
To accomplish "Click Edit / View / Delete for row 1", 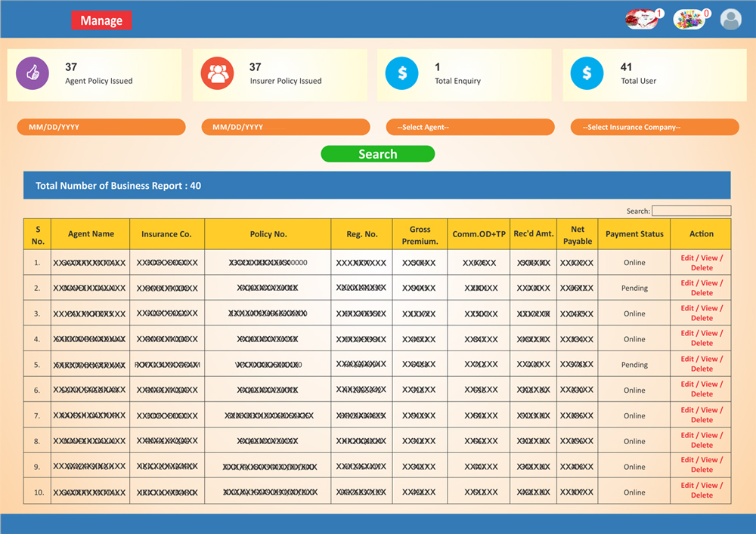I will click(x=701, y=263).
